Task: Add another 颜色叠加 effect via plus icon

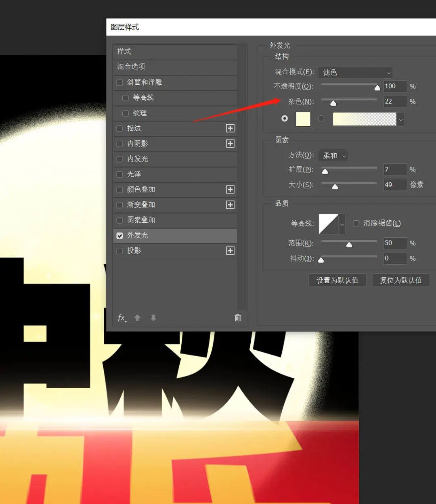Action: [x=230, y=190]
